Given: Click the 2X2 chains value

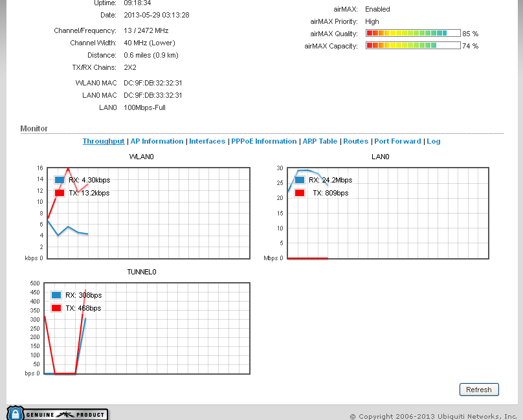Looking at the screenshot, I should [x=130, y=68].
